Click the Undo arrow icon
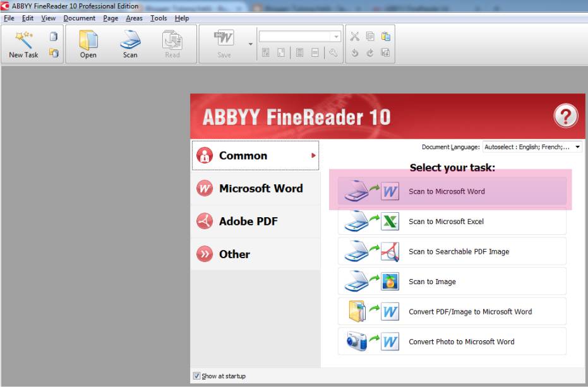 click(354, 53)
